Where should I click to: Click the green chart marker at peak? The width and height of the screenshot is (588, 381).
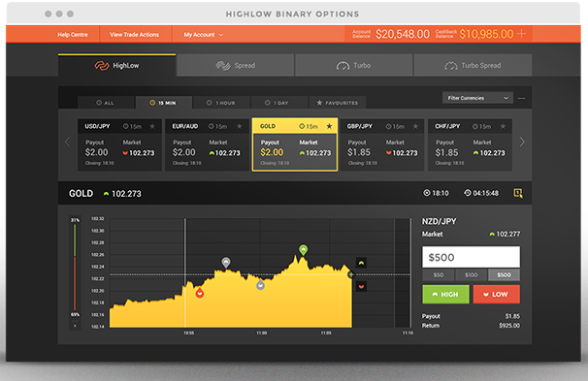pos(303,250)
